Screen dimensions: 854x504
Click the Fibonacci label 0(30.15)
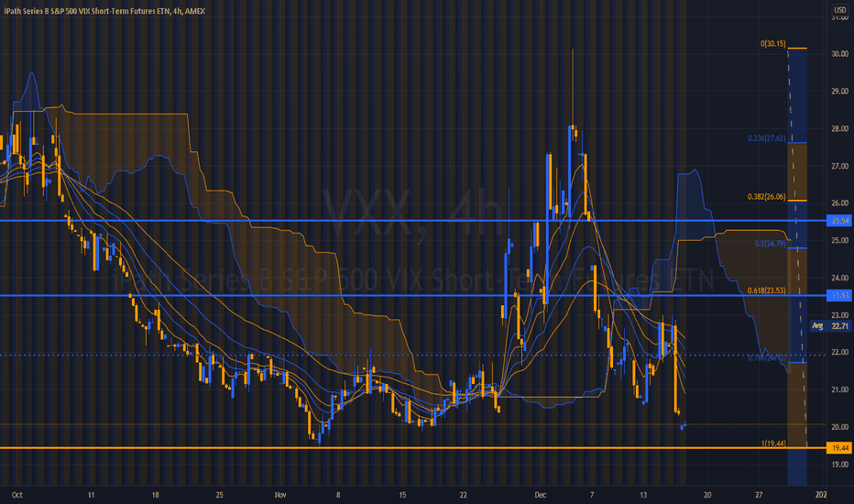click(773, 44)
